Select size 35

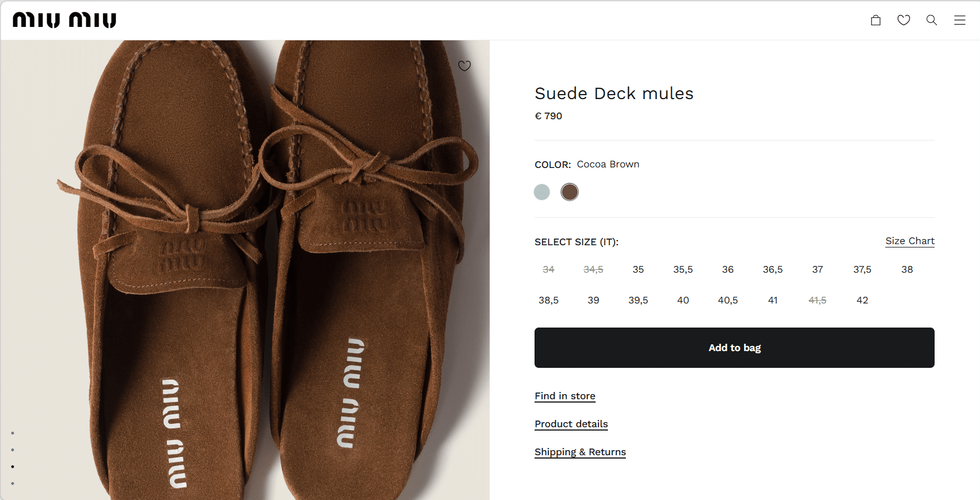pyautogui.click(x=638, y=269)
